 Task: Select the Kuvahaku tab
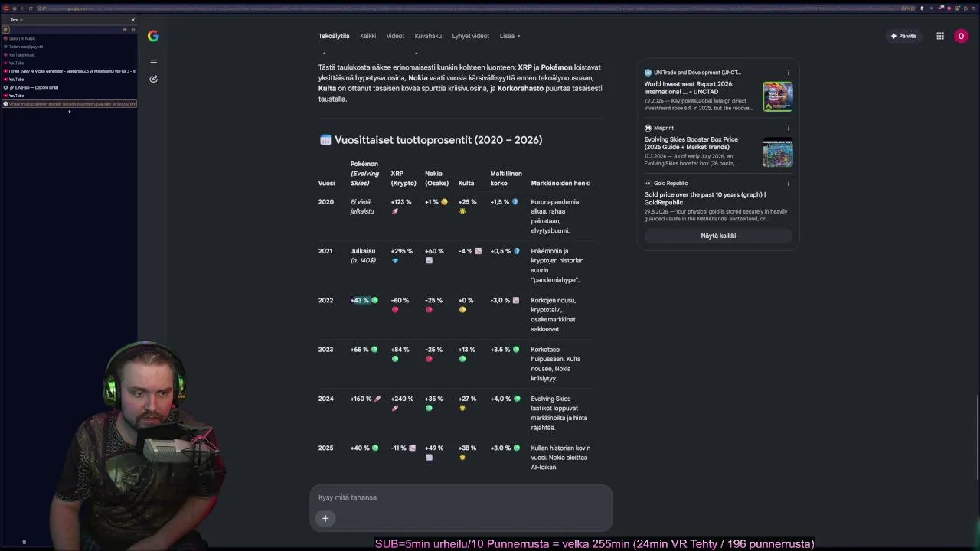(428, 36)
